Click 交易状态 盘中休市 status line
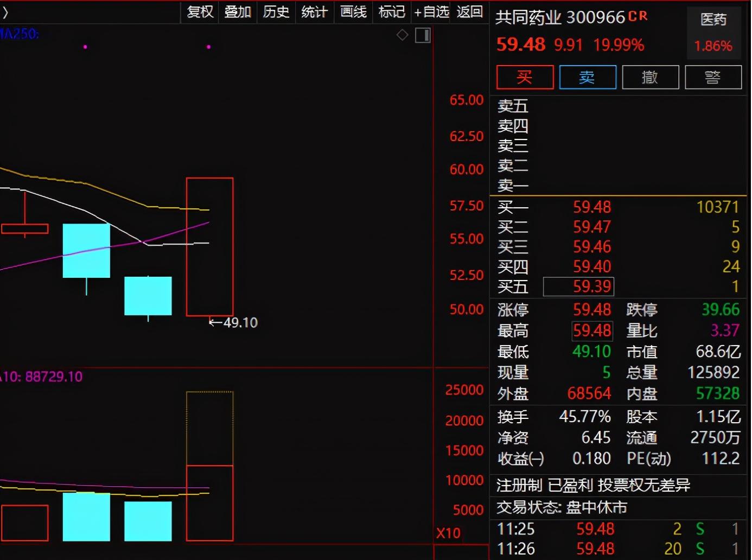This screenshot has width=752, height=560. [x=562, y=507]
